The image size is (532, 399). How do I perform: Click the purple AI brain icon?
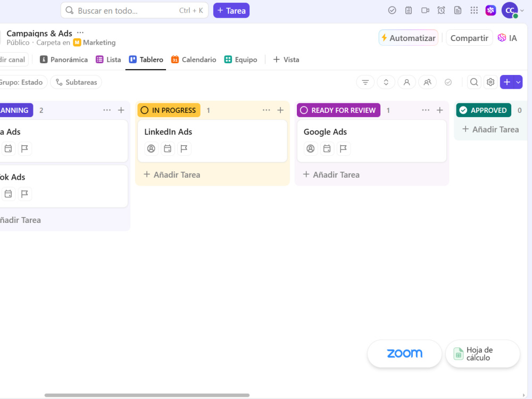pos(491,11)
